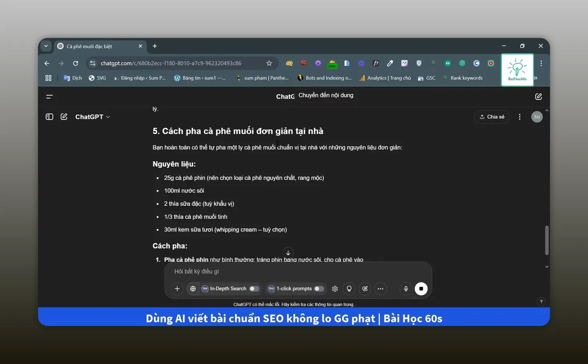Open the GSC bookmark
This screenshot has width=588, height=364.
(x=426, y=78)
